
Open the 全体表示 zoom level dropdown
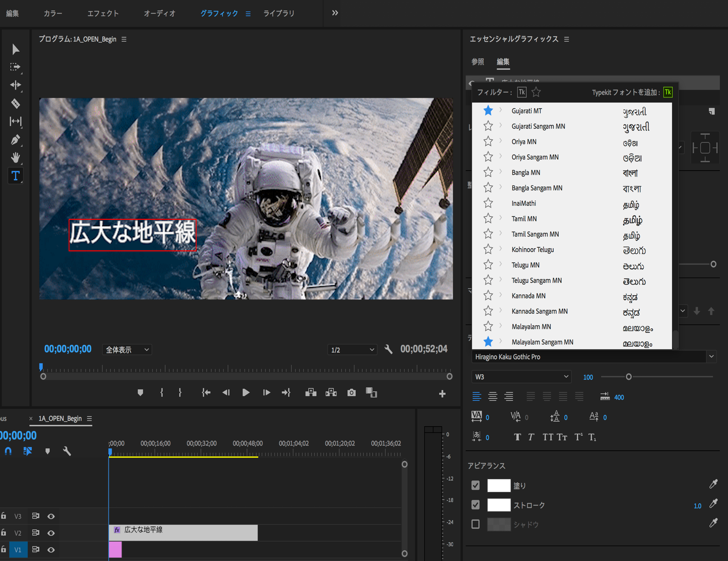coord(127,350)
